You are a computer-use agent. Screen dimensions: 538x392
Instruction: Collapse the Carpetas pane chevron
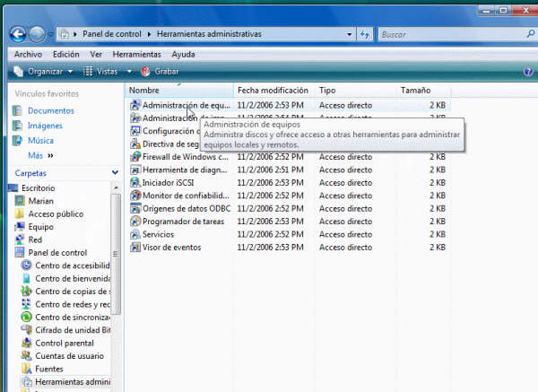pos(115,172)
